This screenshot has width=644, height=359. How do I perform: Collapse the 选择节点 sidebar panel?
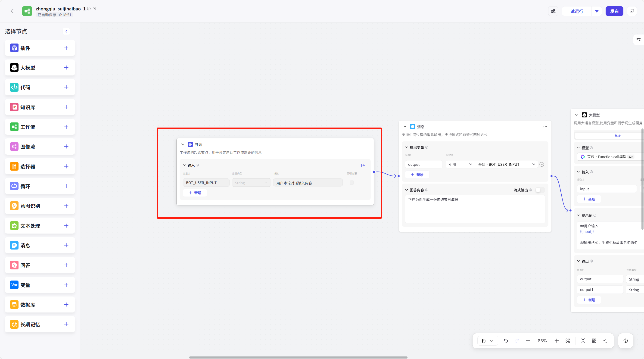pos(66,31)
